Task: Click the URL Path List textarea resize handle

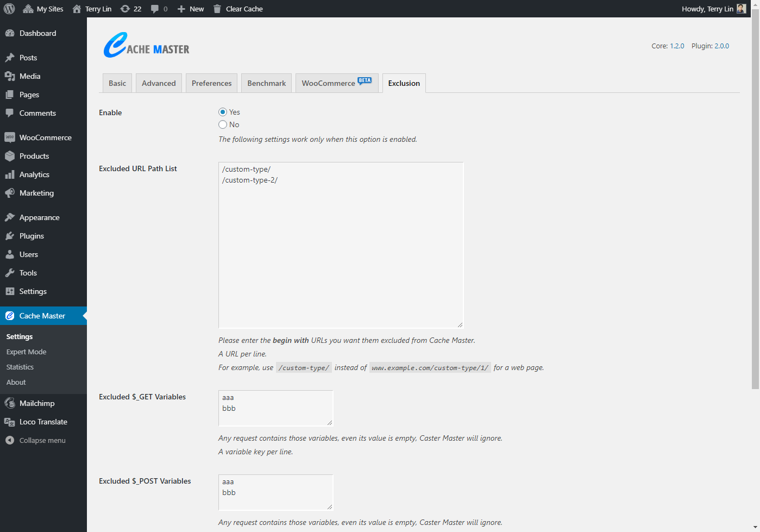Action: 460,324
